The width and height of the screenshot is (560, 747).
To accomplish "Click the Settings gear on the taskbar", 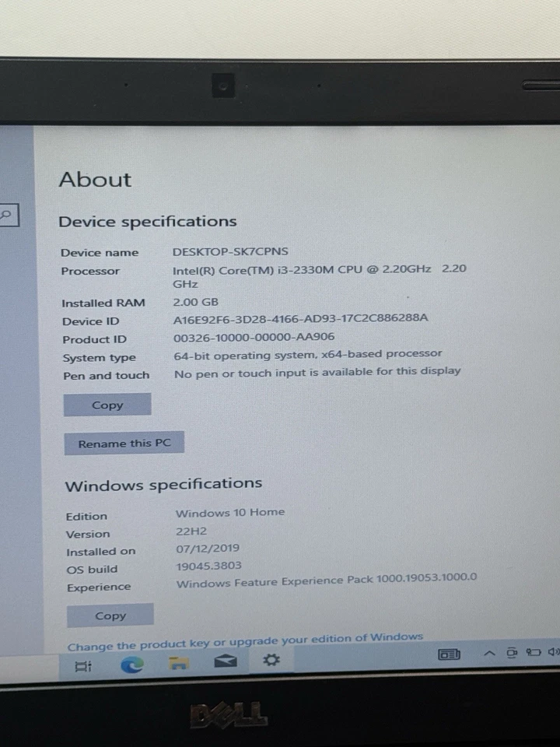I will [x=271, y=660].
